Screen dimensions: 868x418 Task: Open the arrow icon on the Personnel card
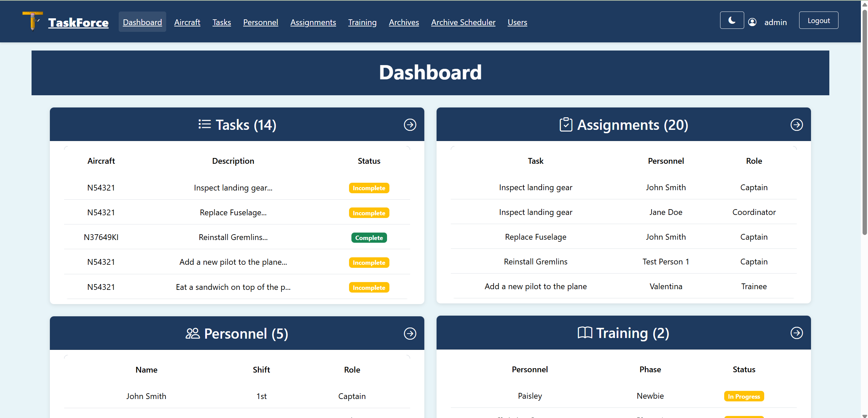(410, 334)
